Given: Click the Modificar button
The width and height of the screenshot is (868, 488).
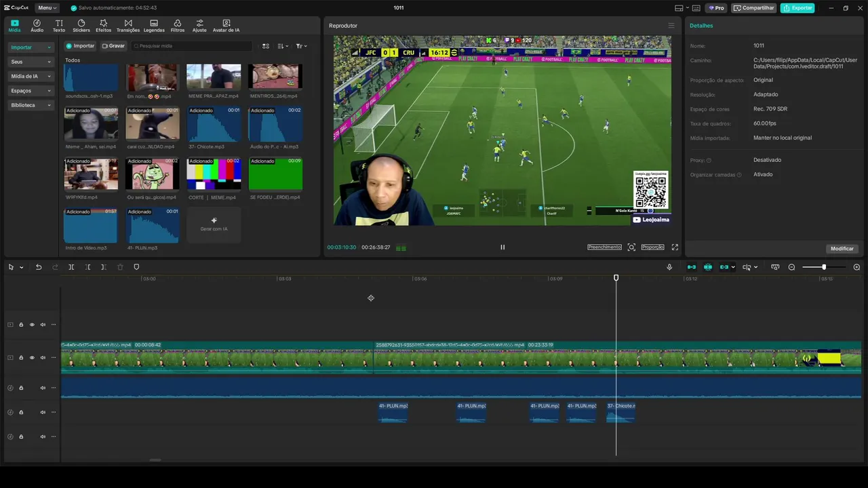Looking at the screenshot, I should (842, 249).
